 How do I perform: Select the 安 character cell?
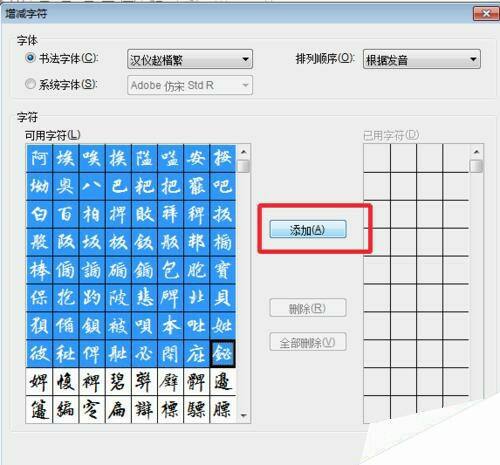tap(196, 158)
